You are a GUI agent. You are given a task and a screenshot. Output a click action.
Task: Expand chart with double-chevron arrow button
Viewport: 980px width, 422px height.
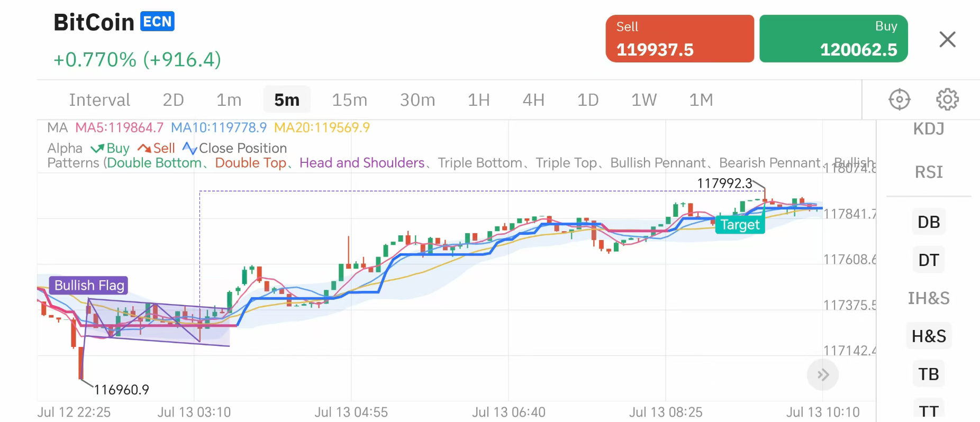click(822, 375)
